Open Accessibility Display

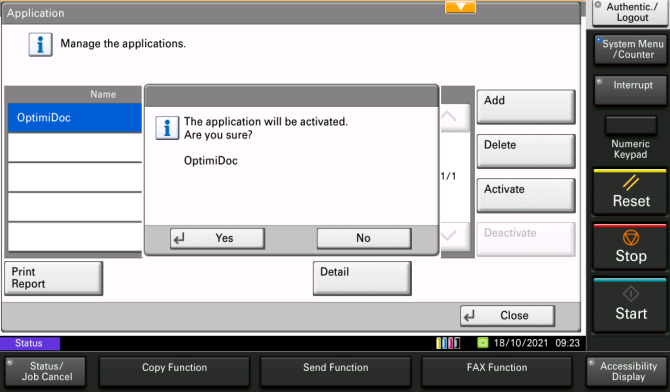coord(627,371)
